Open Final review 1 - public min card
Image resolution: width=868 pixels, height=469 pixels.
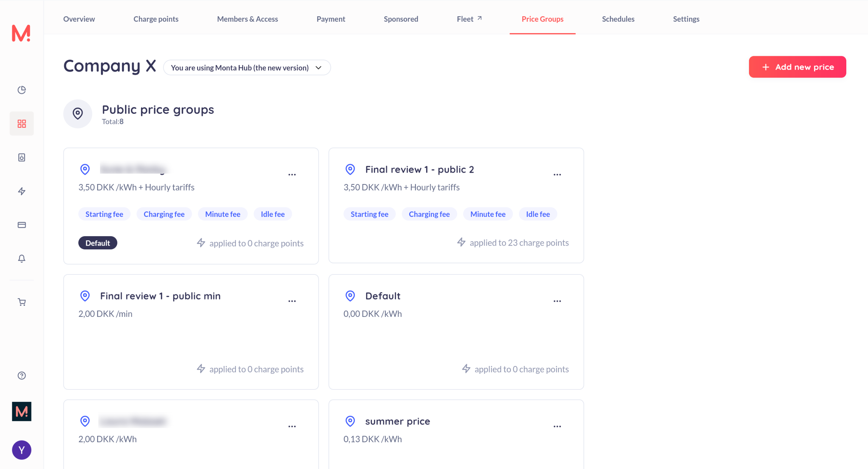pyautogui.click(x=160, y=296)
